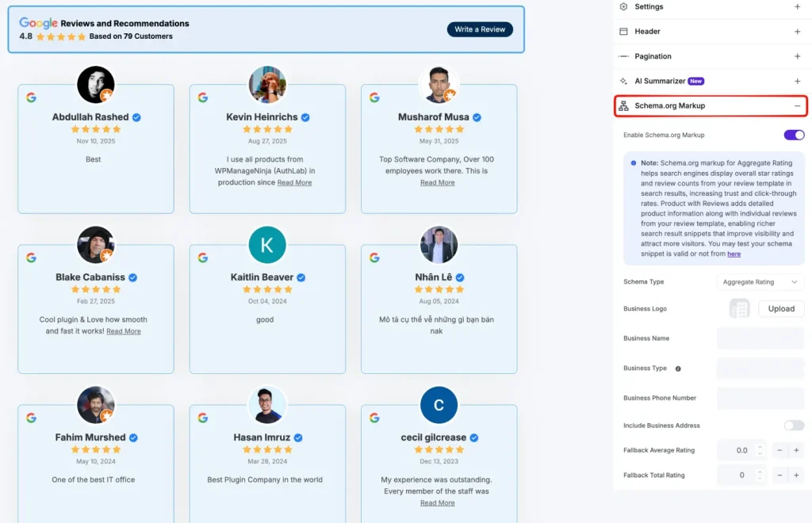
Task: Open the schema test 'here' link
Action: click(x=733, y=254)
